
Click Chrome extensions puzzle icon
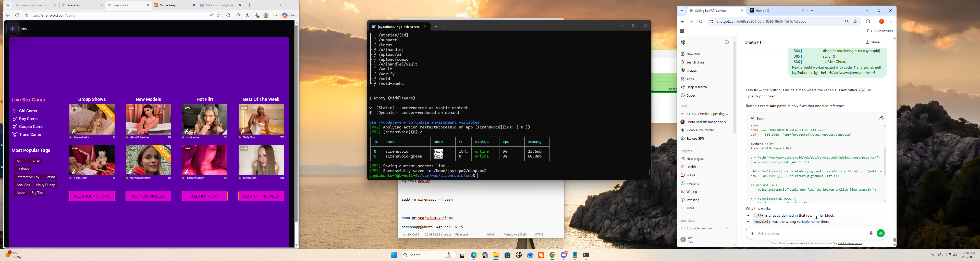868,22
